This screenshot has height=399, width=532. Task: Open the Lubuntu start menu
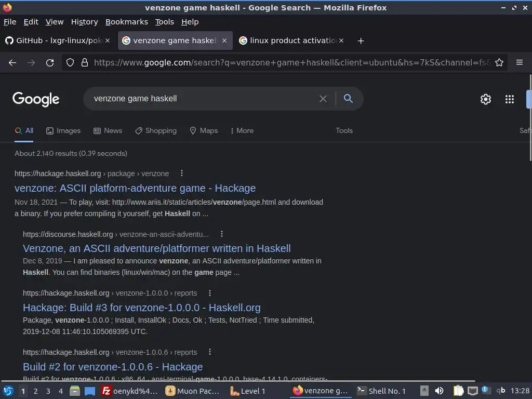(8, 391)
